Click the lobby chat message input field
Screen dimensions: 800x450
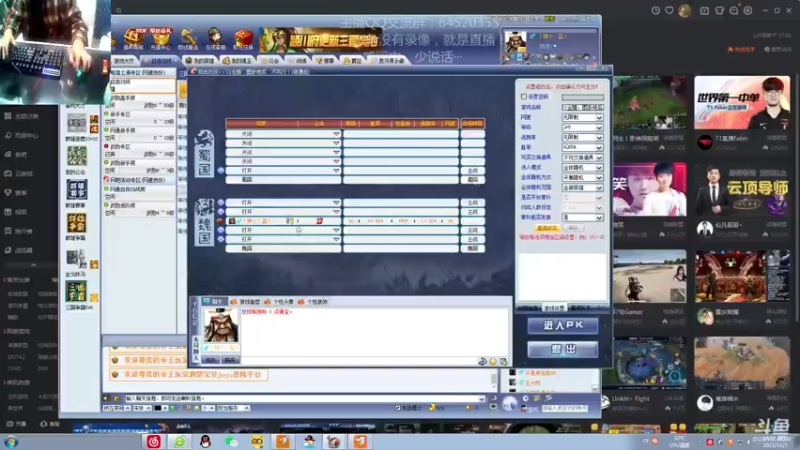click(304, 398)
